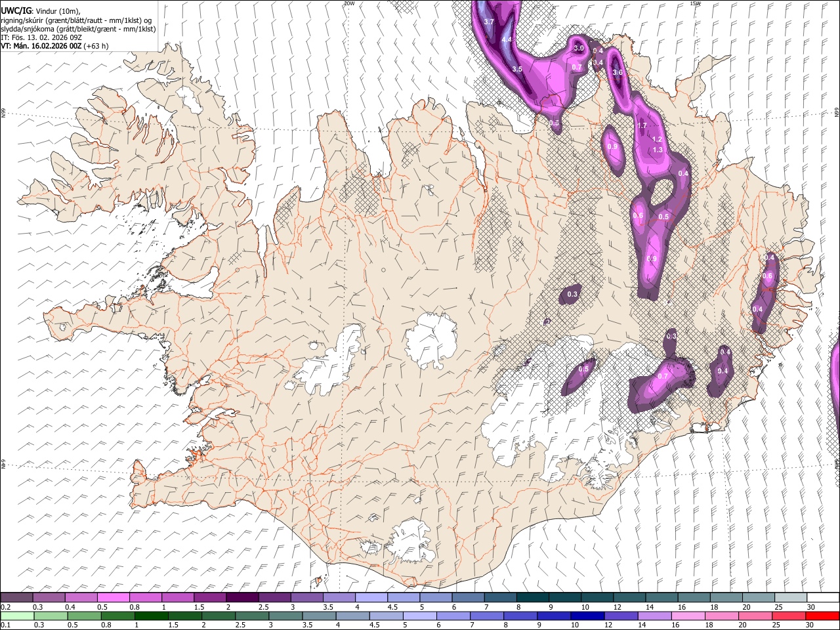Click the '15W' longitude label
840x630 pixels.
pyautogui.click(x=695, y=3)
